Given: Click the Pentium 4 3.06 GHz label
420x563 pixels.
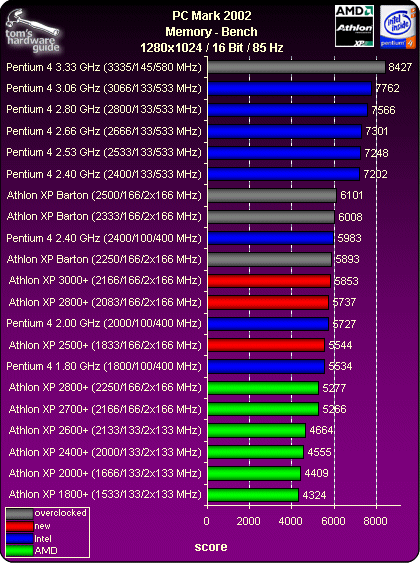Looking at the screenshot, I should click(104, 88).
